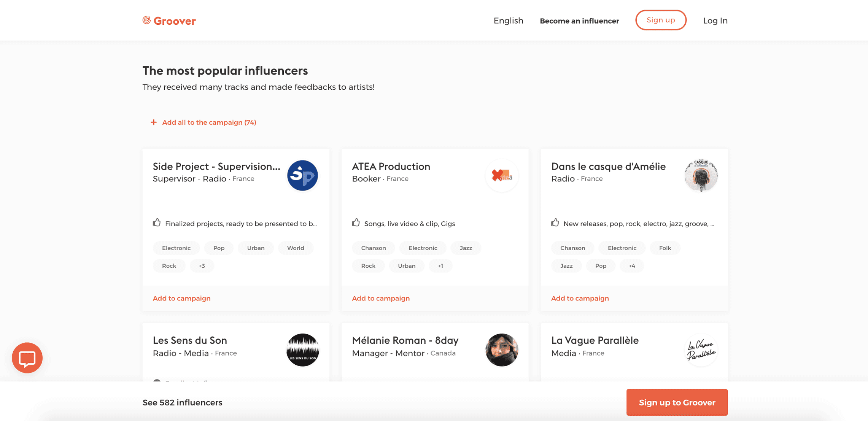Screen dimensions: 868x421
Task: Click Add all to the campaign (74)
Action: [x=209, y=122]
